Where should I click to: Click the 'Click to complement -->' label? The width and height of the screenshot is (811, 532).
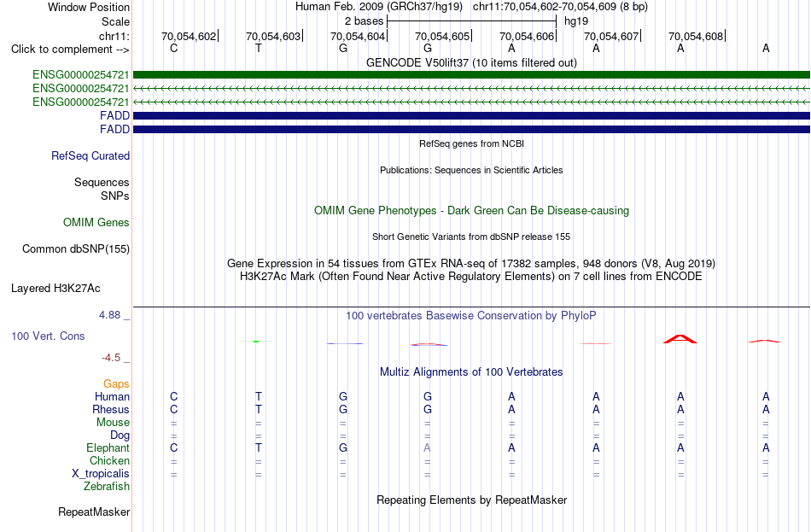70,50
